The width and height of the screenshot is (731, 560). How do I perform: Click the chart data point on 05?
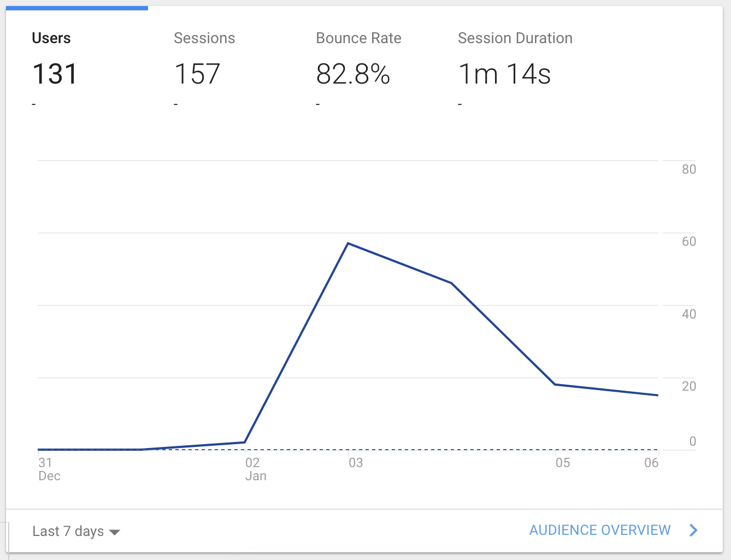point(555,385)
